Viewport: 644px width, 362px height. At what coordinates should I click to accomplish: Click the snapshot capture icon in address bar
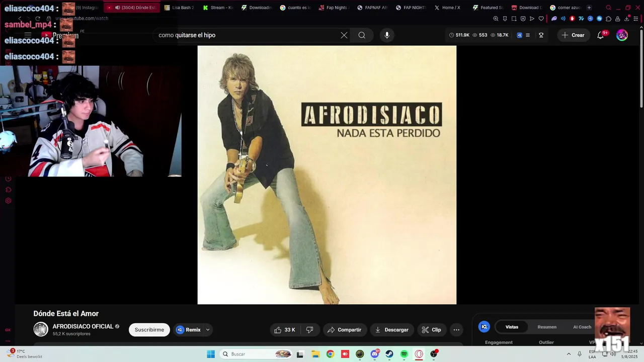click(x=514, y=19)
